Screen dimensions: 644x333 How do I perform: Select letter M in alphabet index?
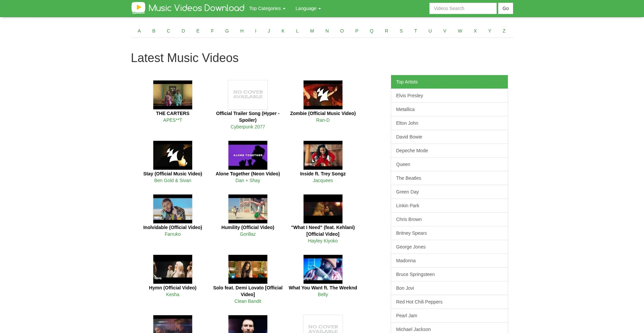(x=312, y=31)
